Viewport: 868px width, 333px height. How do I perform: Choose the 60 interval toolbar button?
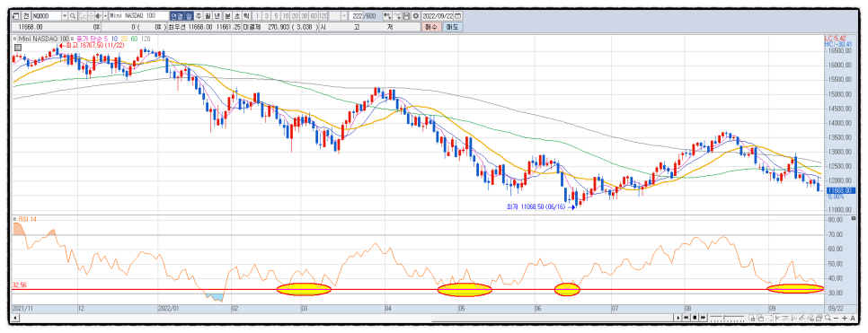tap(314, 15)
